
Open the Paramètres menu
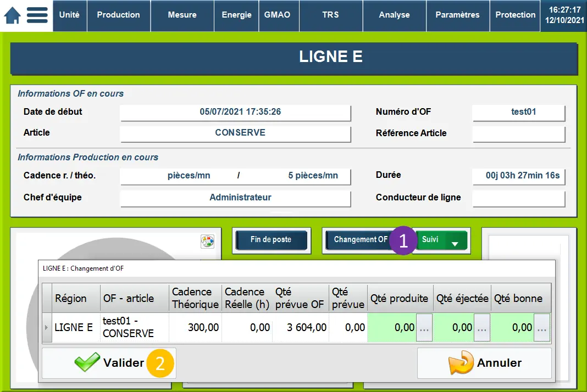pos(458,15)
